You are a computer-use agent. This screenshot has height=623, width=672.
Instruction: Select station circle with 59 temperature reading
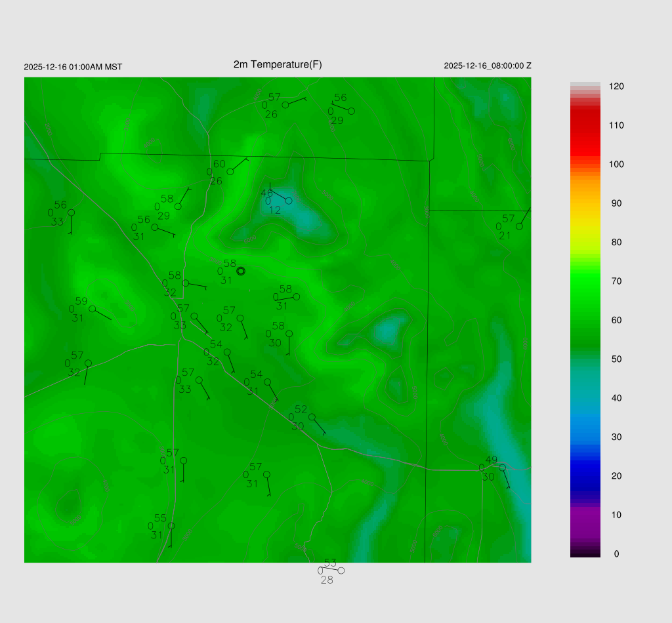[x=93, y=309]
